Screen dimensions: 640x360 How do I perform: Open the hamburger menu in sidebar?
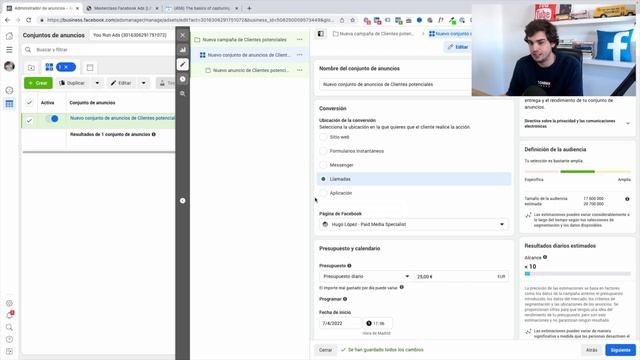pyautogui.click(x=9, y=50)
